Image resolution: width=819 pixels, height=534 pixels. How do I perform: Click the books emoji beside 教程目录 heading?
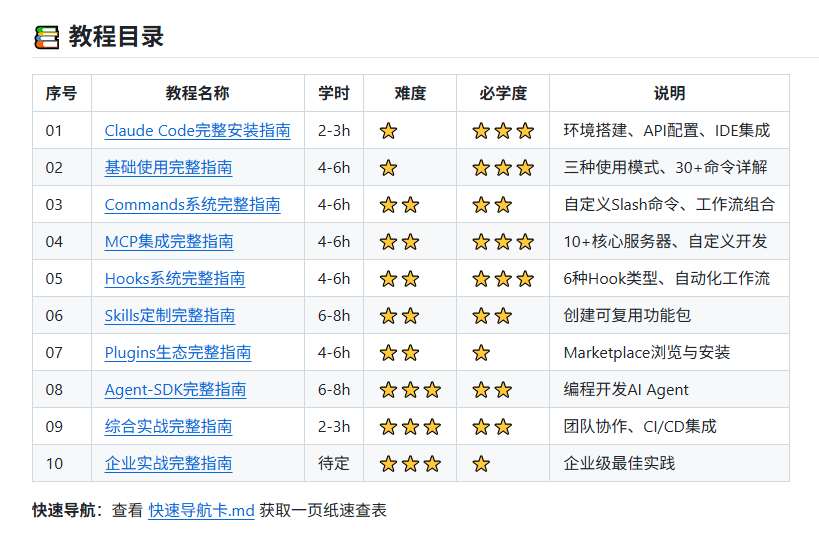click(46, 38)
